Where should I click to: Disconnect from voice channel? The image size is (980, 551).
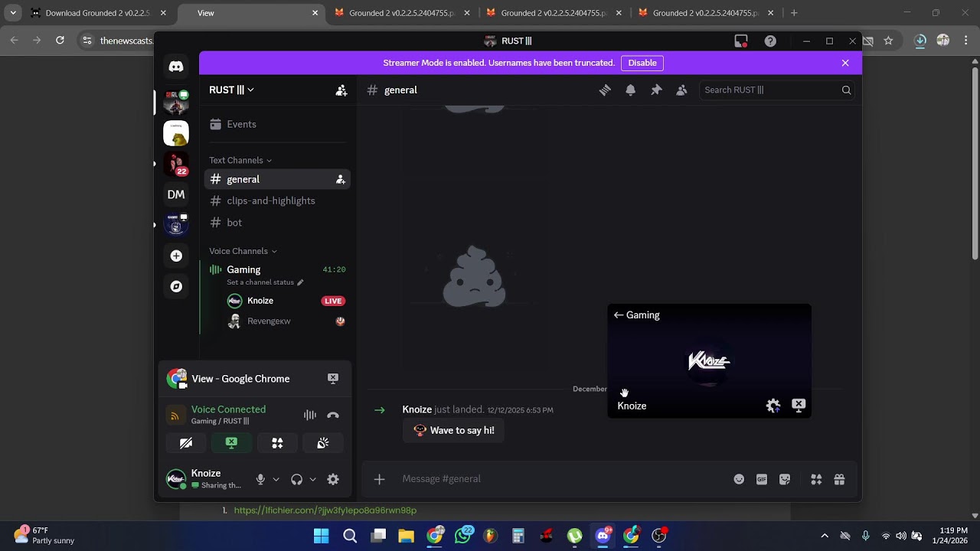click(x=333, y=415)
